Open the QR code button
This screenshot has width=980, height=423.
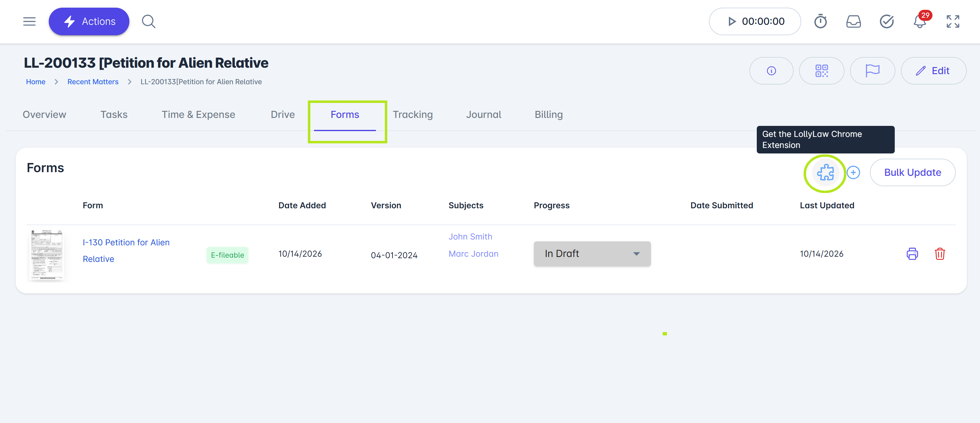[822, 71]
